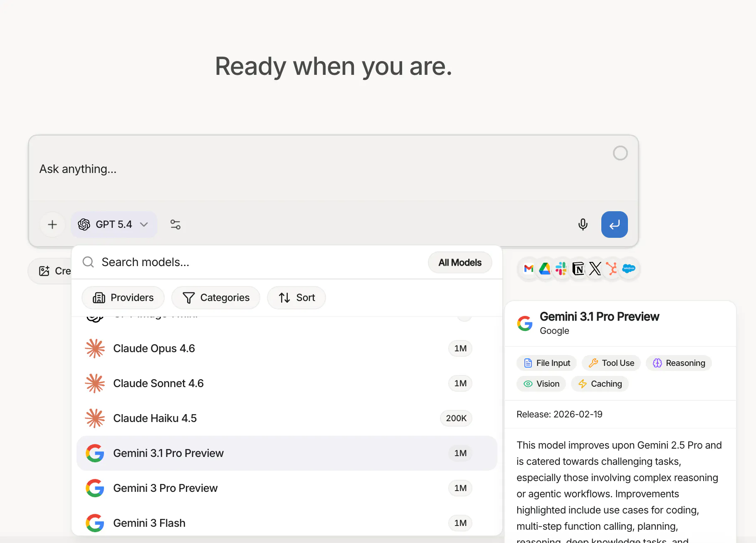
Task: Click the Claude Haiku 4.5 starburst icon
Action: tap(95, 418)
